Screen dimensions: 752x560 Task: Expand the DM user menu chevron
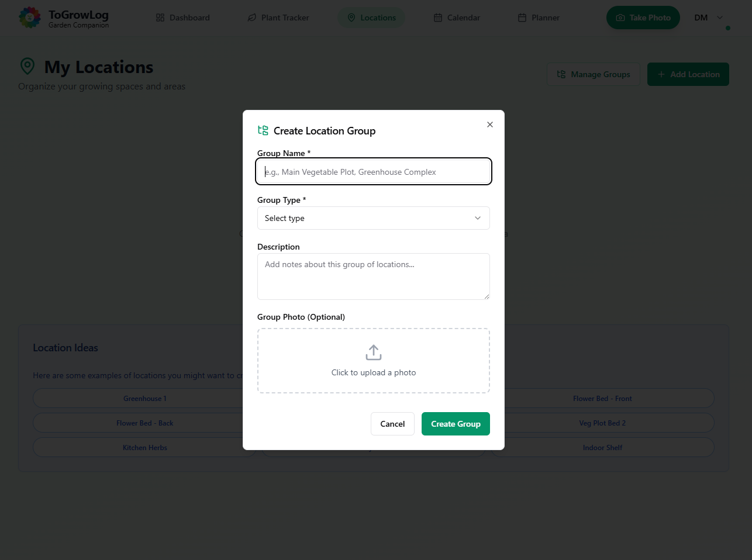coord(720,18)
